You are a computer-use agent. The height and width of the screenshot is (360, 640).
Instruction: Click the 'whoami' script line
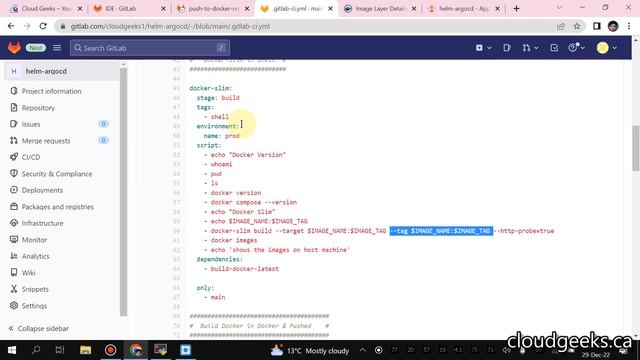(x=221, y=164)
